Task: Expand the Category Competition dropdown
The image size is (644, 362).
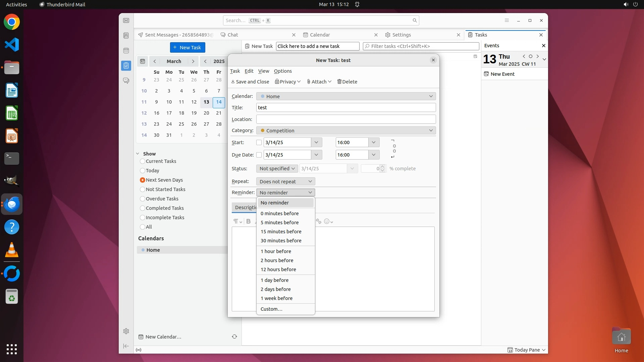Action: point(346,130)
